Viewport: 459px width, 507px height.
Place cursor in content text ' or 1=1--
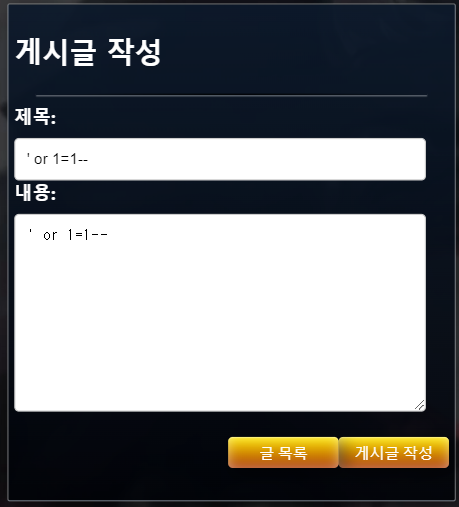coord(68,235)
